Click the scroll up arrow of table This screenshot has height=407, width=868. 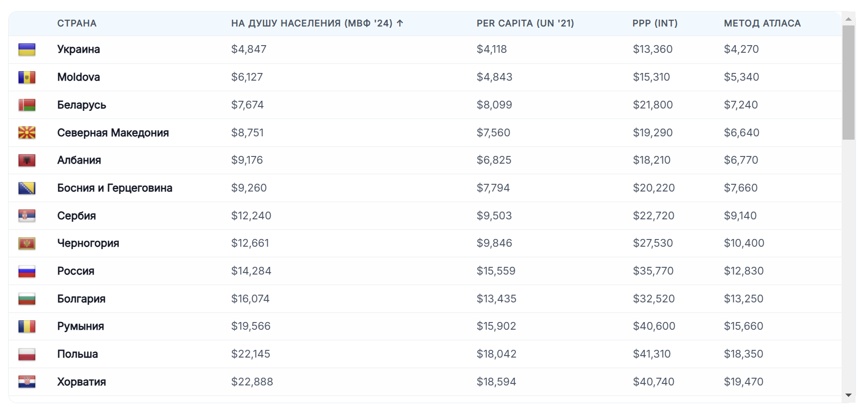[848, 19]
